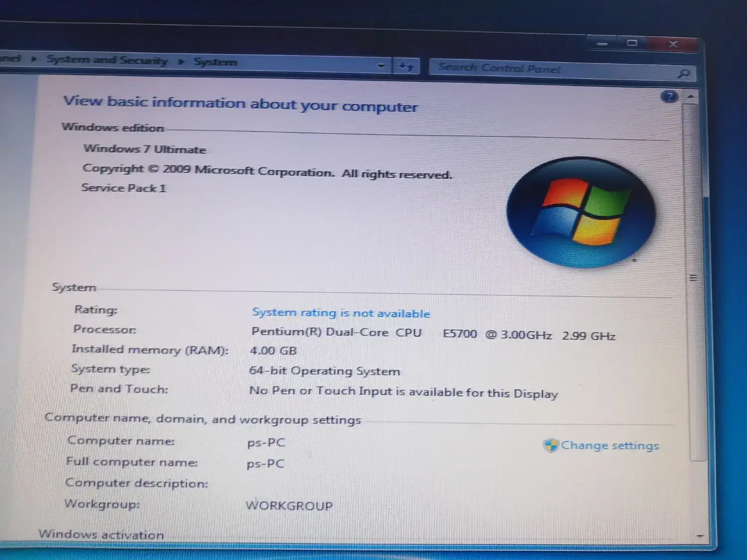Click the Windows 7 logo orb
This screenshot has width=747, height=560.
coord(581,212)
